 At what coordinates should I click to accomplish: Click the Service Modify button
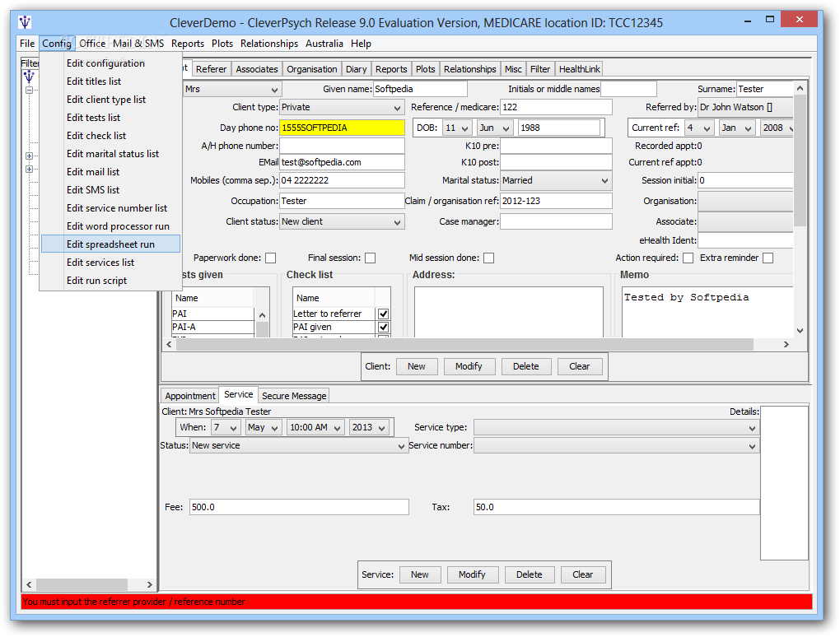click(472, 575)
